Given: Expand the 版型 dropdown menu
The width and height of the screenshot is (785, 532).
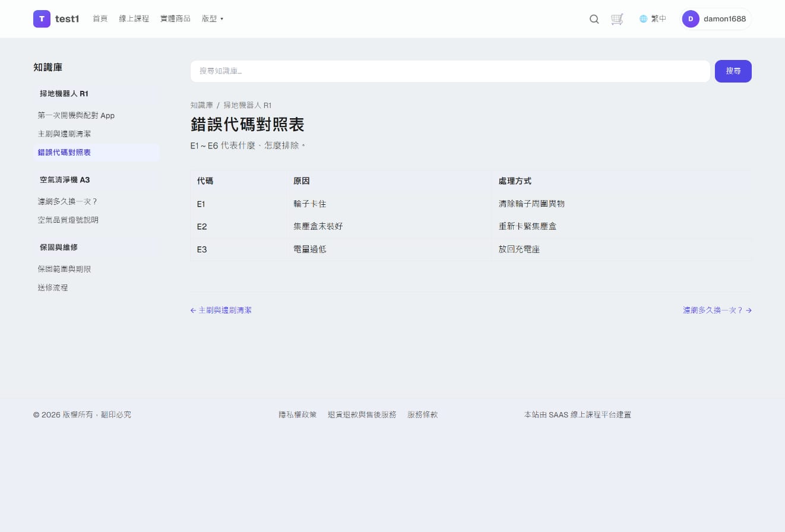Looking at the screenshot, I should [213, 19].
